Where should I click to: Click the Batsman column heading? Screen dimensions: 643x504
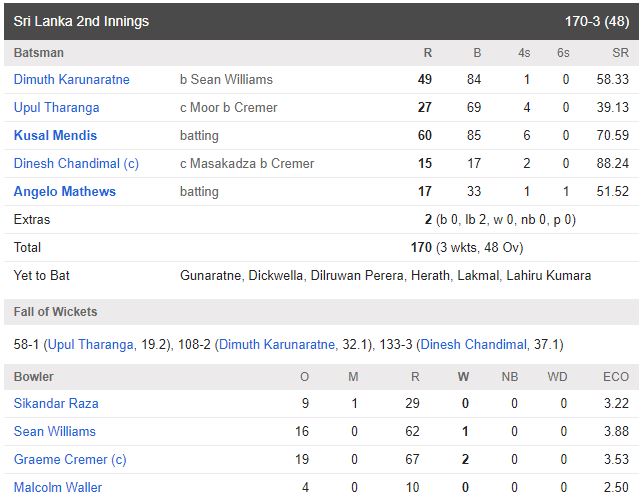(39, 53)
